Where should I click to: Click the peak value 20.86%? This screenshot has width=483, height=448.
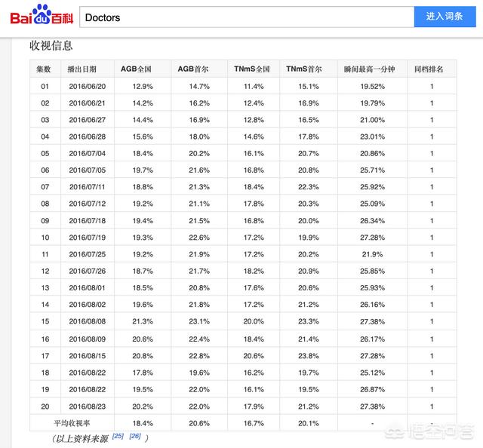click(372, 153)
